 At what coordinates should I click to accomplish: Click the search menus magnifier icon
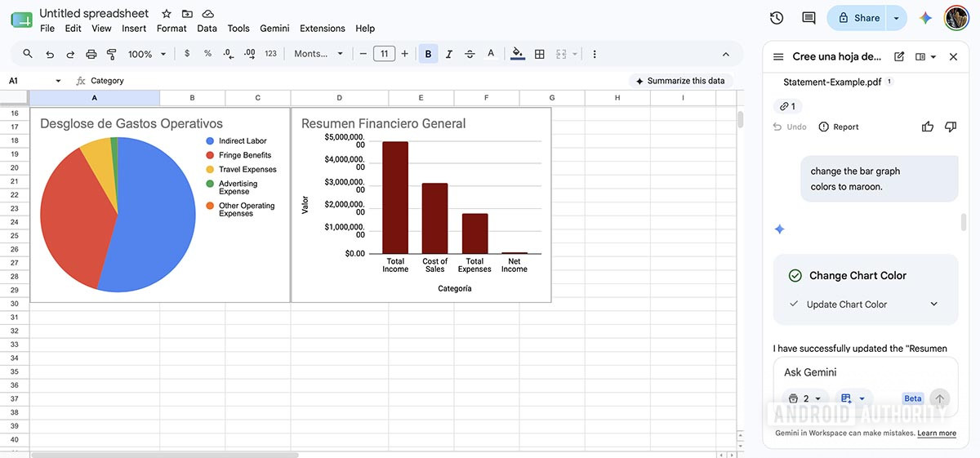[x=28, y=54]
